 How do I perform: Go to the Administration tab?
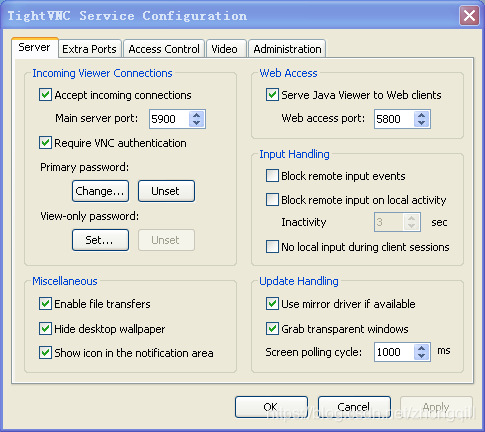click(x=287, y=49)
